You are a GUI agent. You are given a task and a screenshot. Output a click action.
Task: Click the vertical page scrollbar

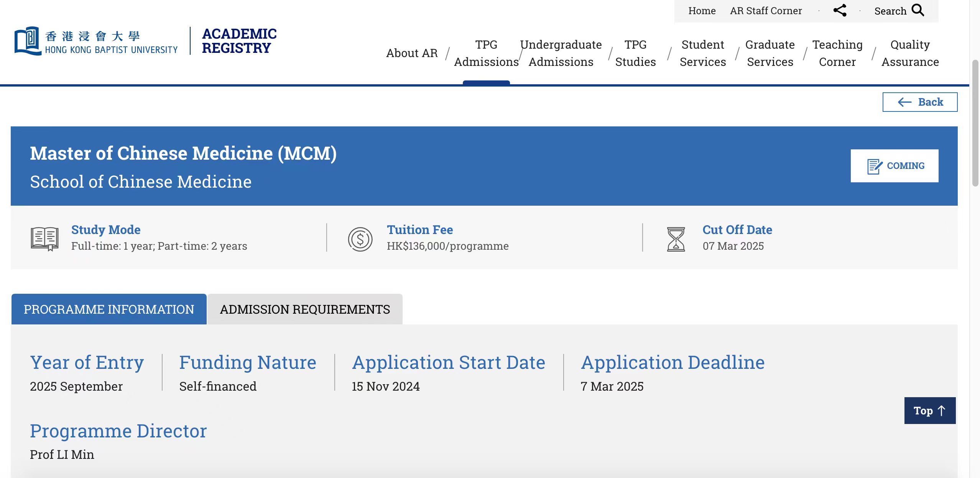(975, 123)
